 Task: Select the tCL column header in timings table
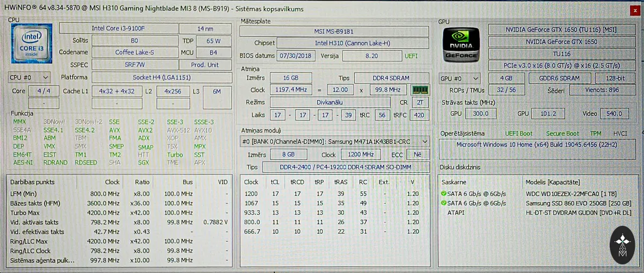pos(276,182)
